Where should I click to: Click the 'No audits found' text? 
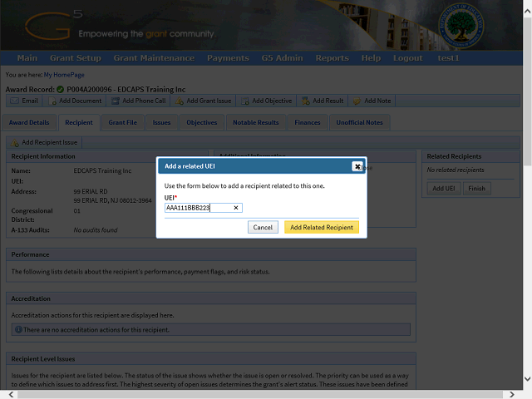coord(96,230)
